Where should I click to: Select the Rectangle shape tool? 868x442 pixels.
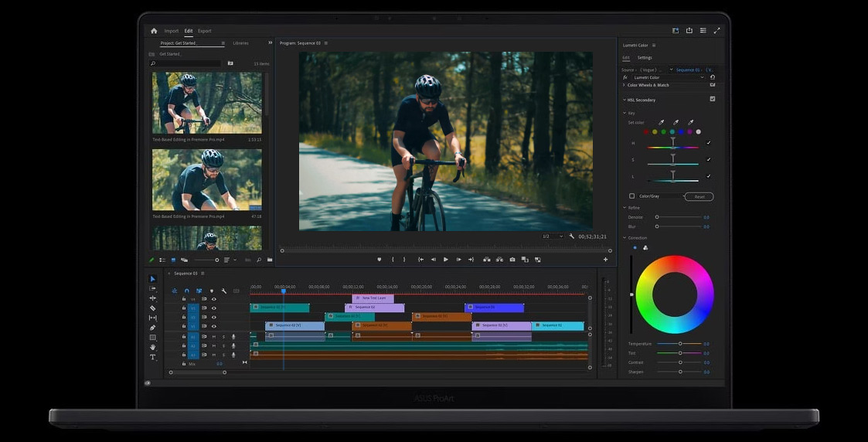(x=153, y=338)
